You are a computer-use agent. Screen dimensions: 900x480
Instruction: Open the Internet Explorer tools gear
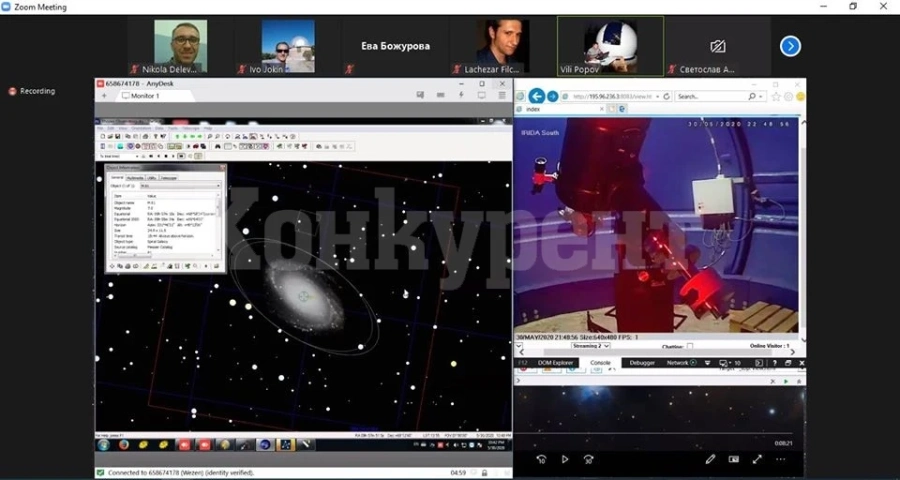[x=789, y=96]
